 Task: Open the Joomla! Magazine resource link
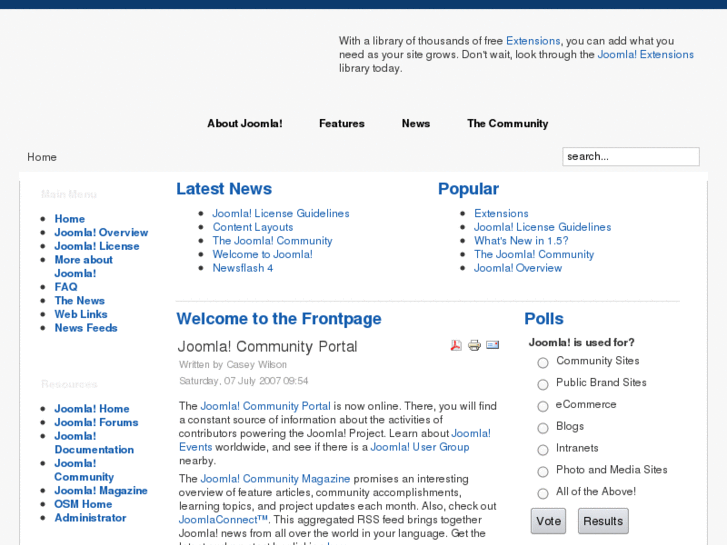tap(101, 490)
